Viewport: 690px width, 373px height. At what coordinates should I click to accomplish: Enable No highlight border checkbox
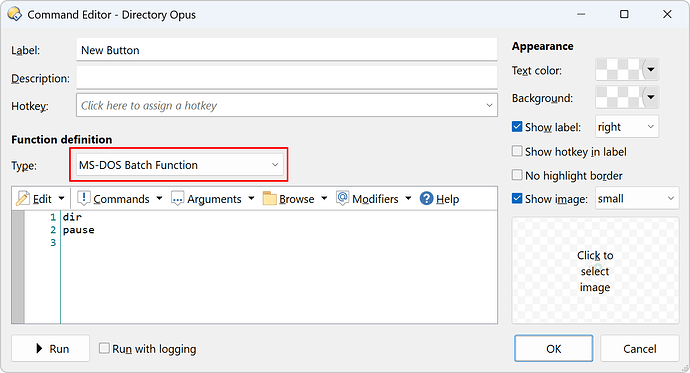point(517,175)
